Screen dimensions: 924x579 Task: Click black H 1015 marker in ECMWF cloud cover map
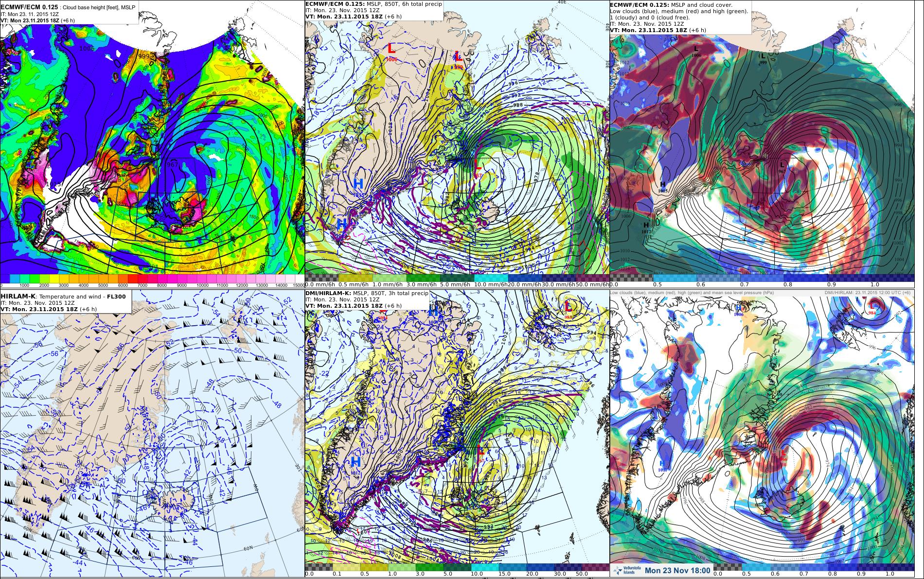click(662, 187)
